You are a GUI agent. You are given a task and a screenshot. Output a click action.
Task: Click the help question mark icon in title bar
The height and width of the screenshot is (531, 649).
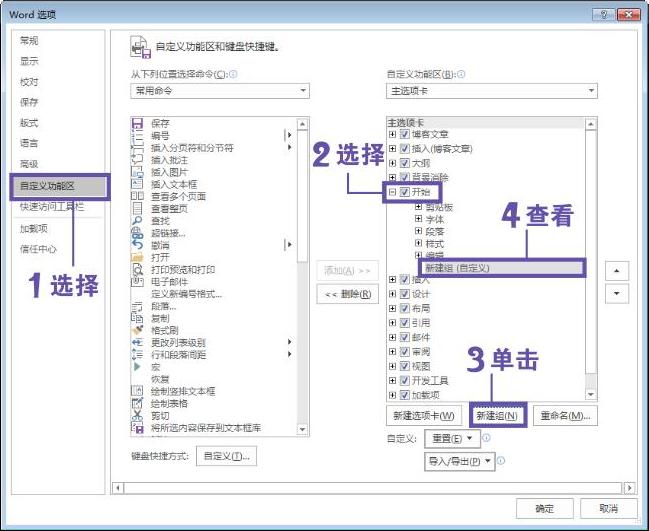604,14
